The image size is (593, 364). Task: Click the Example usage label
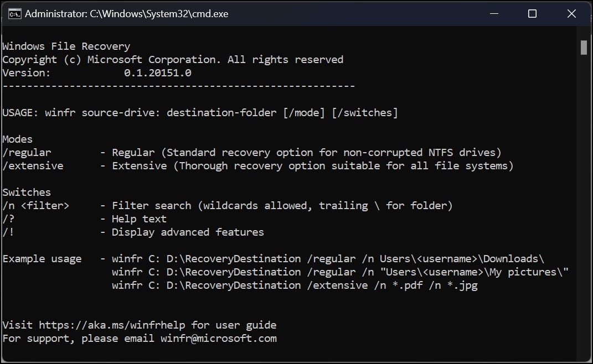42,259
